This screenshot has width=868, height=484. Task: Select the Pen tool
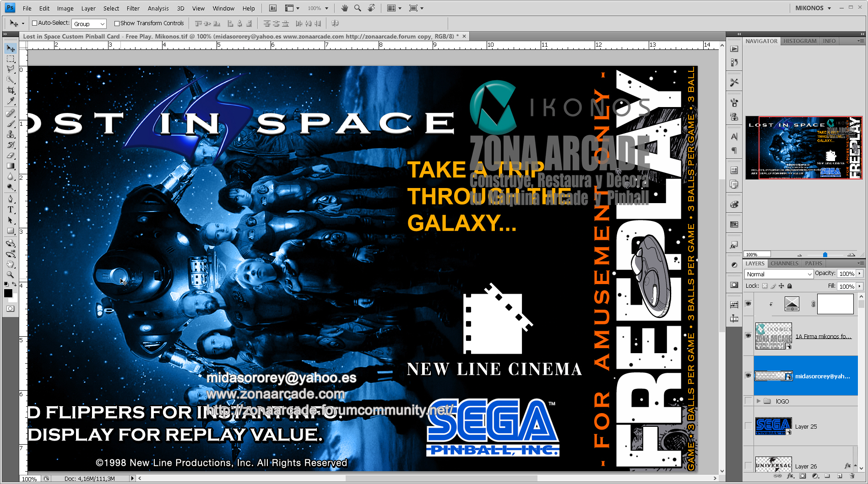click(x=11, y=199)
